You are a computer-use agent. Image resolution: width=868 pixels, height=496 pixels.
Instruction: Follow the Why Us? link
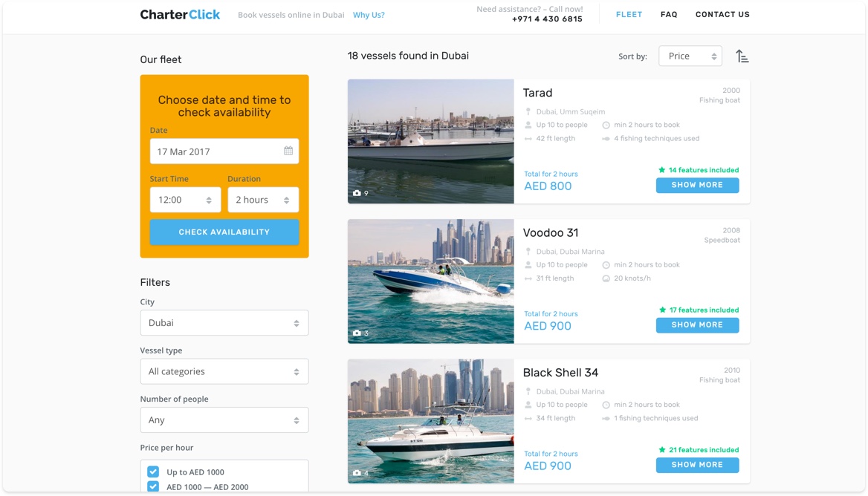click(x=369, y=15)
